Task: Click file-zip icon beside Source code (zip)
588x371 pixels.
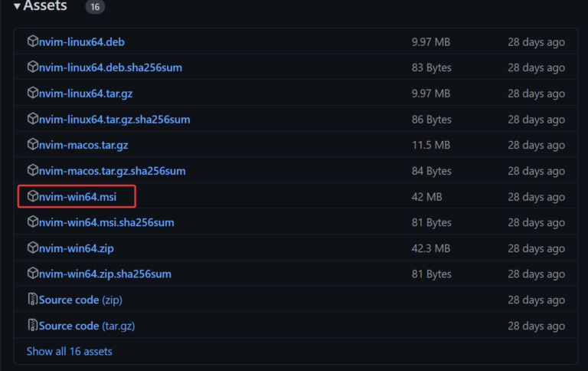Action: pyautogui.click(x=32, y=300)
